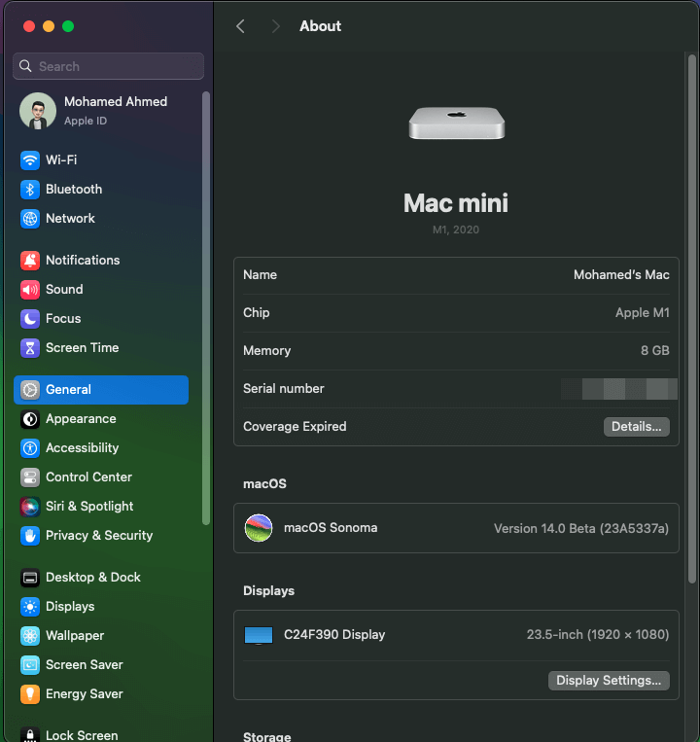Image resolution: width=700 pixels, height=742 pixels.
Task: Click the search magnifier icon
Action: tap(25, 66)
